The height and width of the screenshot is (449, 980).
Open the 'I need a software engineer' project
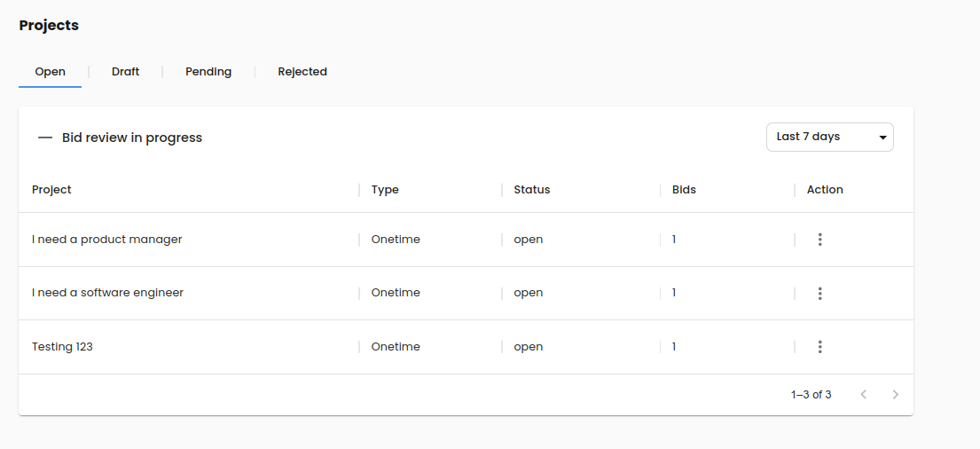107,293
